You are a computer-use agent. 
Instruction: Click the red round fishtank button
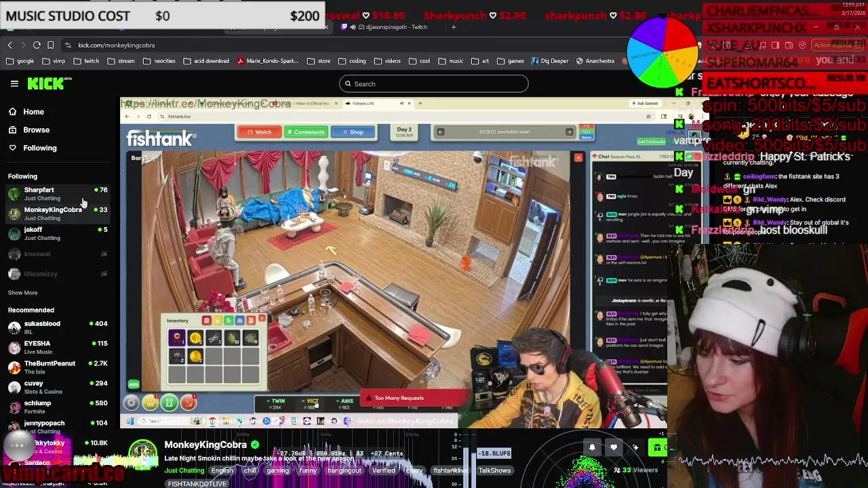click(x=189, y=403)
